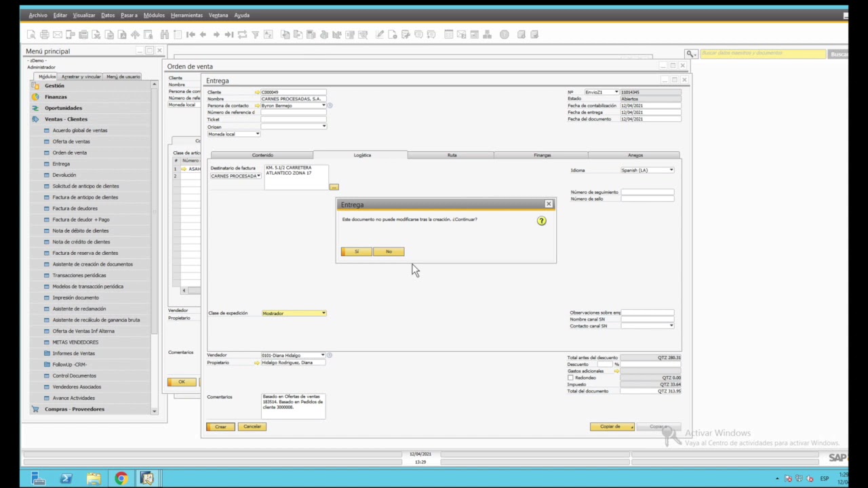Click the Refresh toolbar icon
The width and height of the screenshot is (868, 488).
point(242,35)
